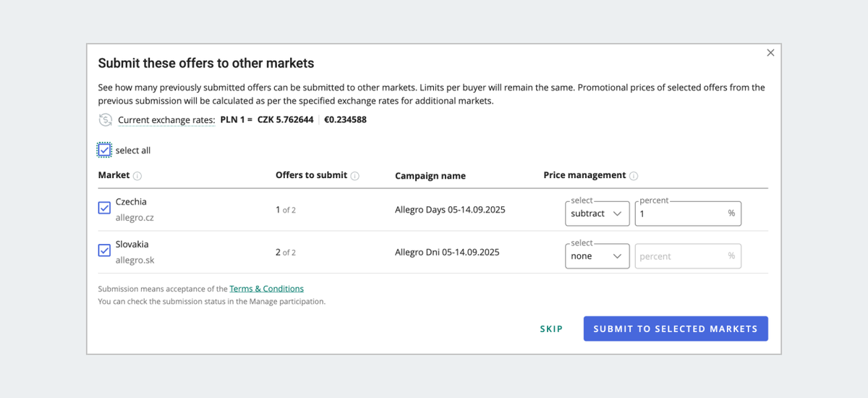This screenshot has width=868, height=398.
Task: Click the info icon beside Offers to submit
Action: 355,176
